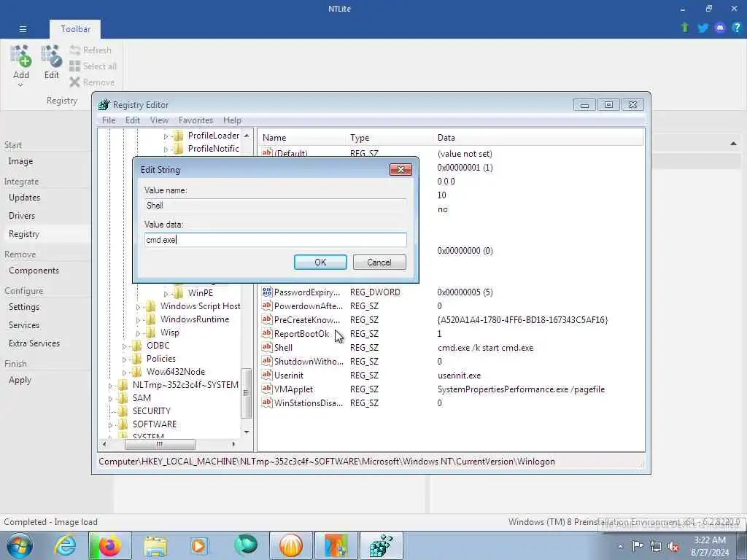
Task: Cancel the Edit String dialog
Action: 379,262
